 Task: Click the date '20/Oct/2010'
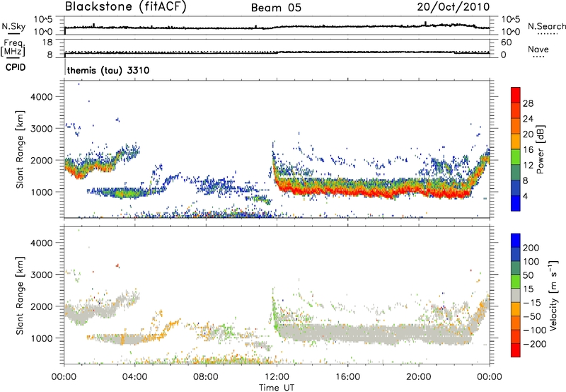454,7
